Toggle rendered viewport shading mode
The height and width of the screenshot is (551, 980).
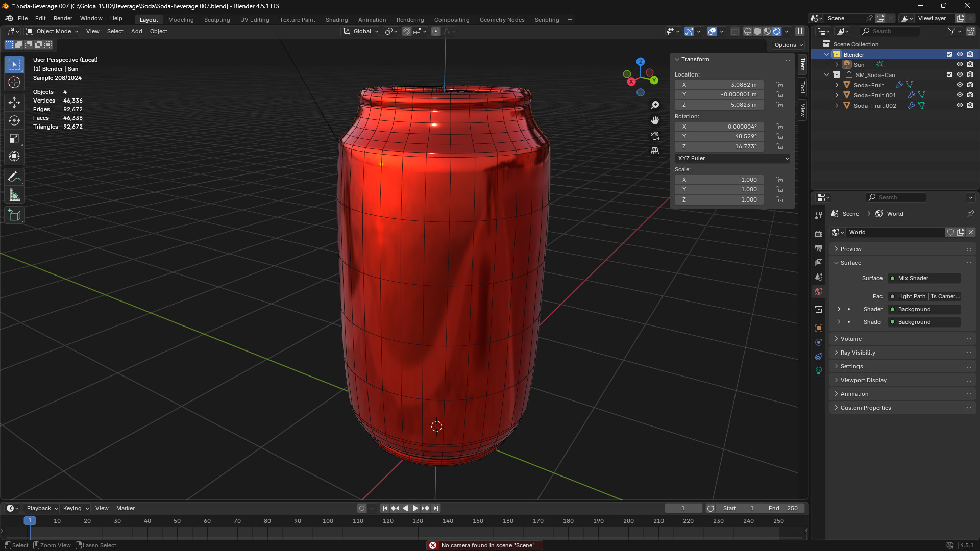(777, 31)
